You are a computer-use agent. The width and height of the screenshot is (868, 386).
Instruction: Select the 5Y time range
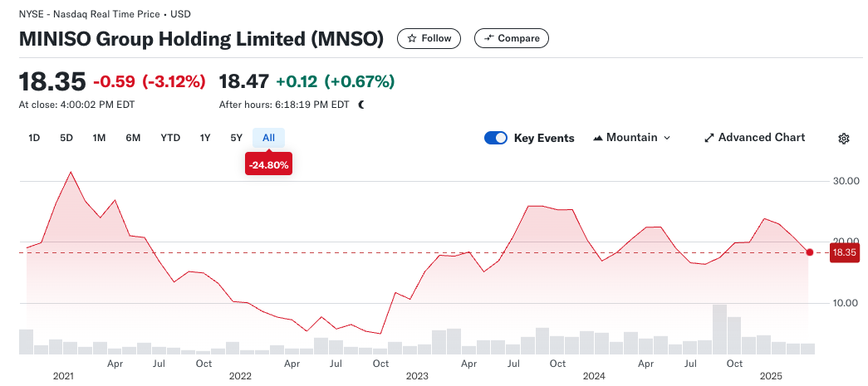click(237, 138)
